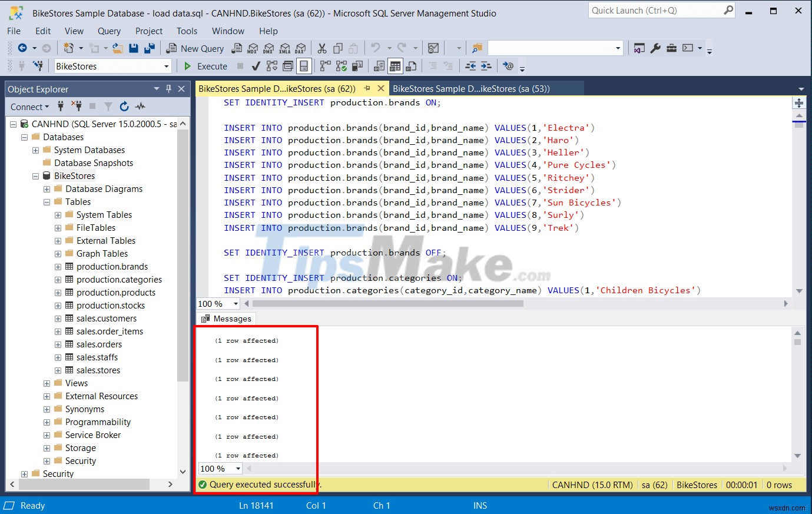The height and width of the screenshot is (514, 812).
Task: Pin the Object Explorer panel
Action: point(168,89)
